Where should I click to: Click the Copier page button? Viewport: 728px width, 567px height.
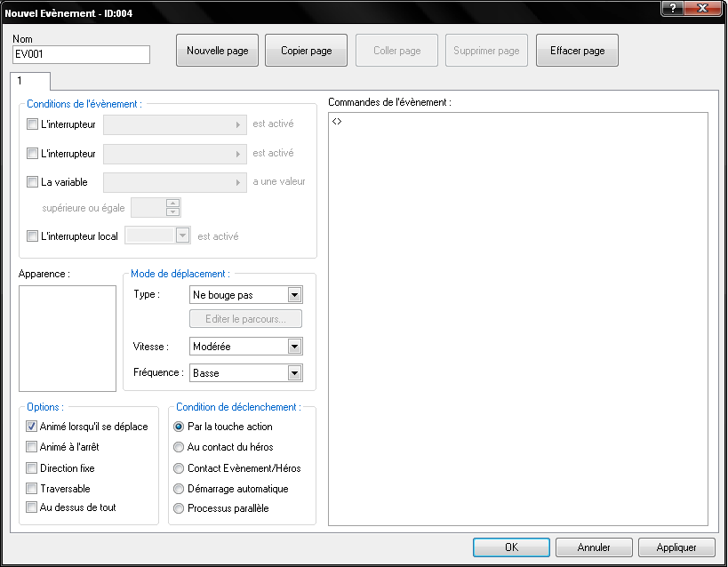pyautogui.click(x=307, y=50)
